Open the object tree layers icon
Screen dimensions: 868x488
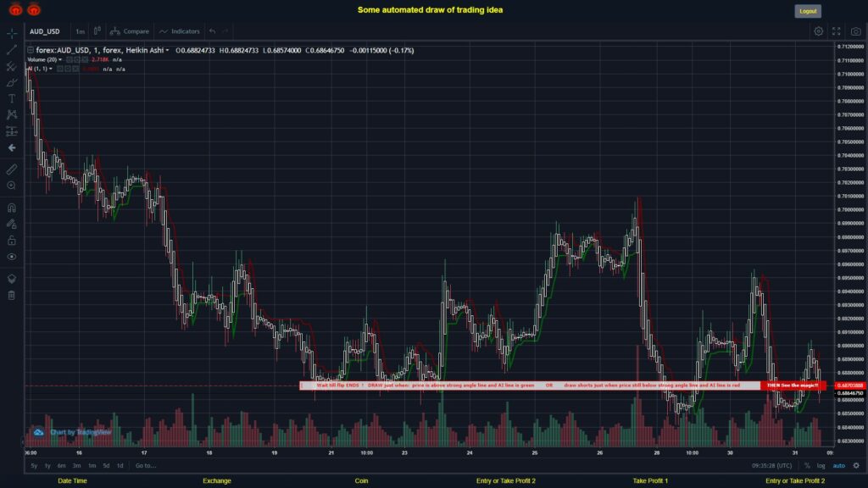(x=12, y=278)
